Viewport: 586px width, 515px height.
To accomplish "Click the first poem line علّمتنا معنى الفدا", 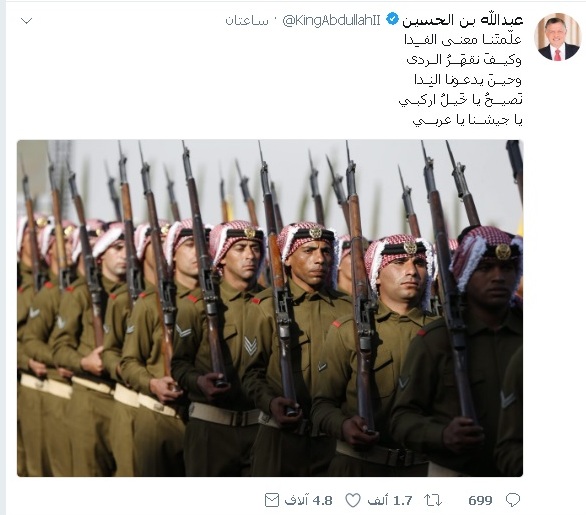I will 463,39.
